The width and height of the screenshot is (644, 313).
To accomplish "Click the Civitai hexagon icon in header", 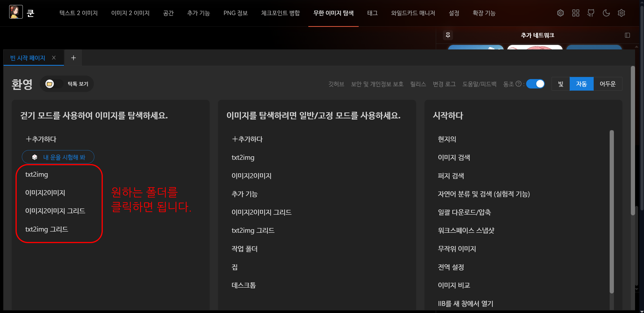I will click(x=560, y=13).
